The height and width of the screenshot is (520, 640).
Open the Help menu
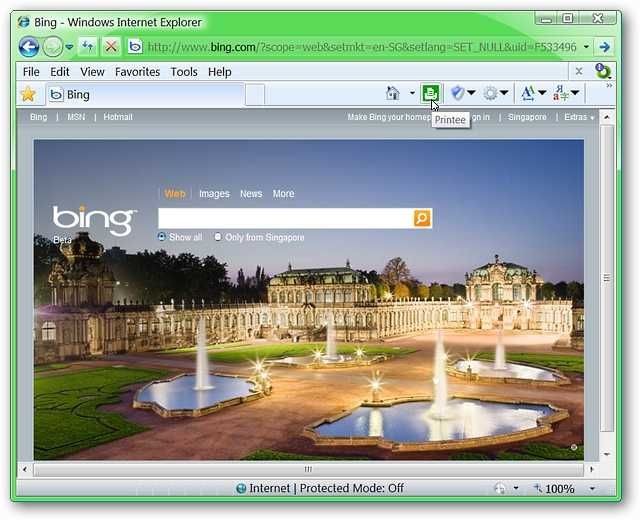pos(220,72)
